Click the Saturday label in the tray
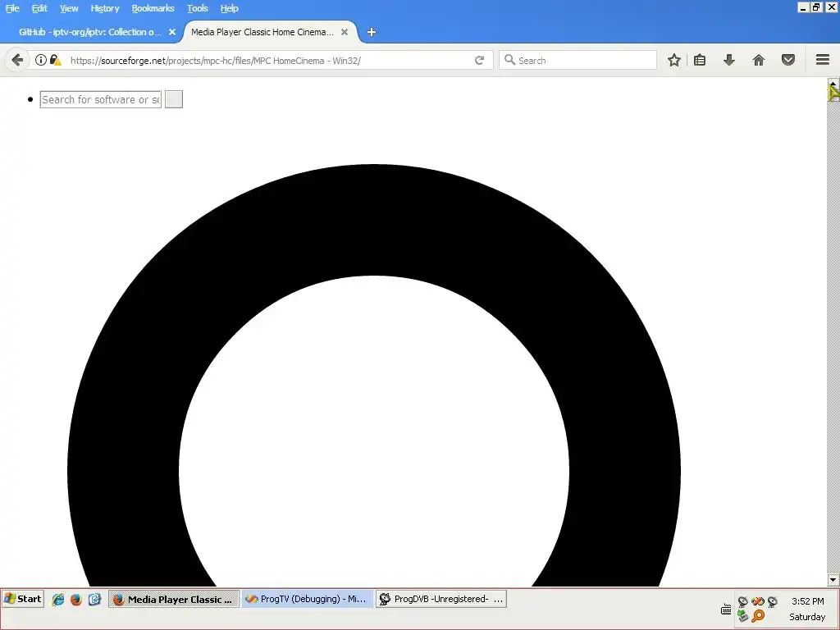 click(x=807, y=617)
